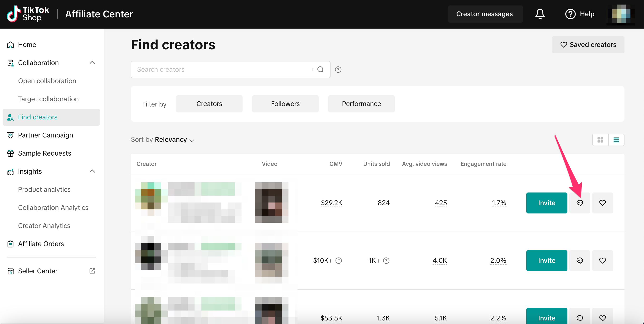Message the first creator via chat icon
Image resolution: width=644 pixels, height=324 pixels.
click(580, 203)
